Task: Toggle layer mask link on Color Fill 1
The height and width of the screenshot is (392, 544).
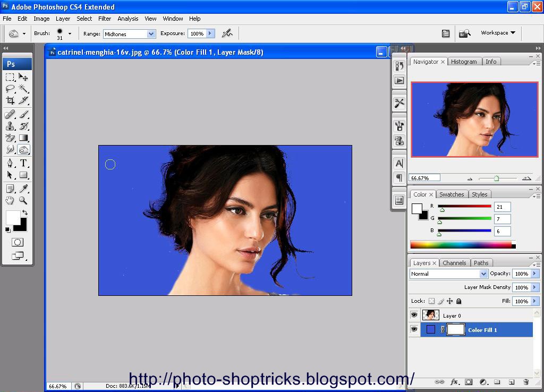Action: [x=443, y=329]
